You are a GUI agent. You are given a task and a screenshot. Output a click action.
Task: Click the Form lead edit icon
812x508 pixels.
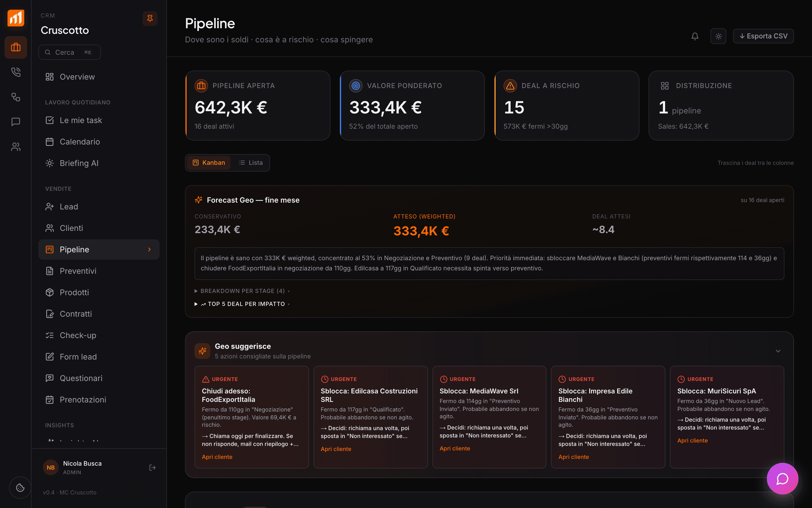tap(50, 357)
